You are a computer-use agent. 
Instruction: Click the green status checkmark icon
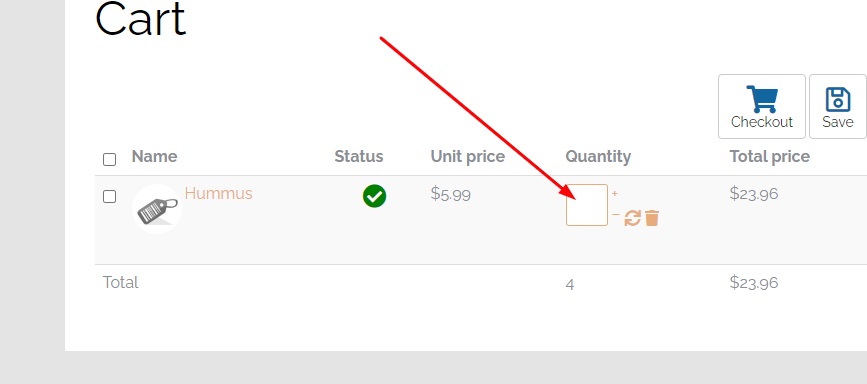[374, 196]
